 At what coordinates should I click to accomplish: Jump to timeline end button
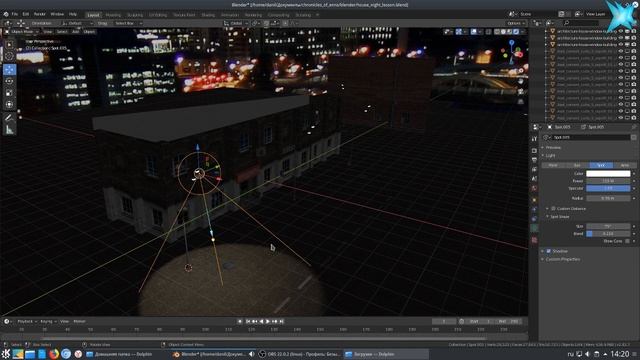(x=281, y=322)
